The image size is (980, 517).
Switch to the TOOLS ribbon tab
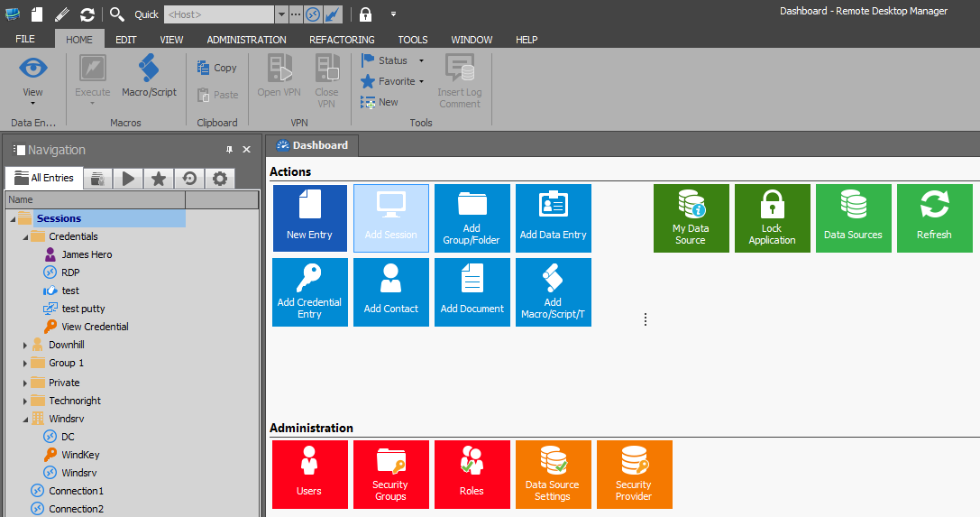[413, 40]
